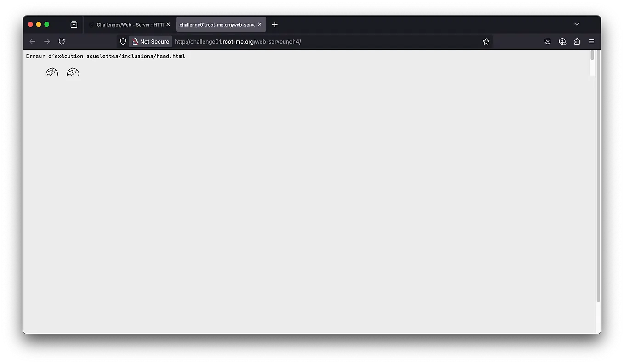Open a new tab with the plus button
The width and height of the screenshot is (624, 364).
[275, 24]
